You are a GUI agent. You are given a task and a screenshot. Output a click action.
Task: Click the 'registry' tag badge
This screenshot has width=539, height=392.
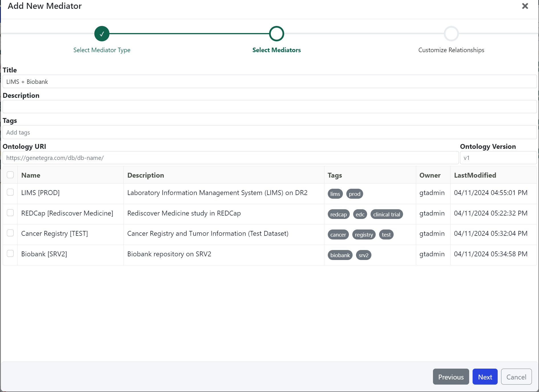point(363,235)
